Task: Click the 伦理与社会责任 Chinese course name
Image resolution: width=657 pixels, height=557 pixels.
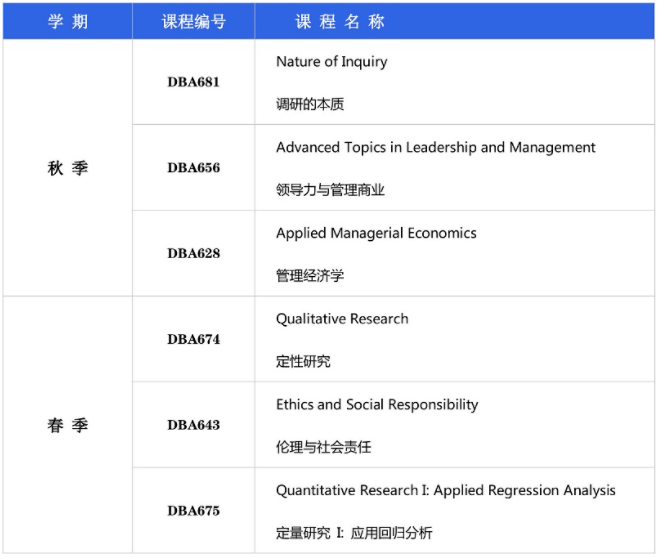Action: [323, 447]
